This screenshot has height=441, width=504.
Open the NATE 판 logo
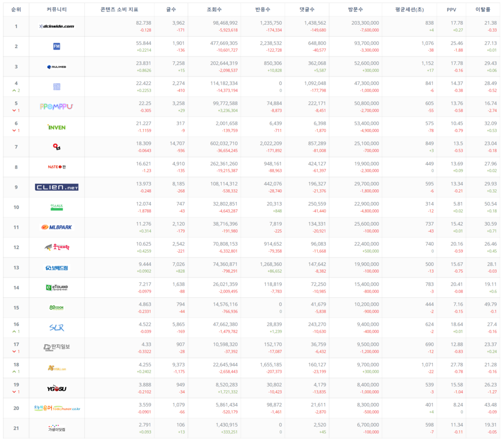pos(57,167)
